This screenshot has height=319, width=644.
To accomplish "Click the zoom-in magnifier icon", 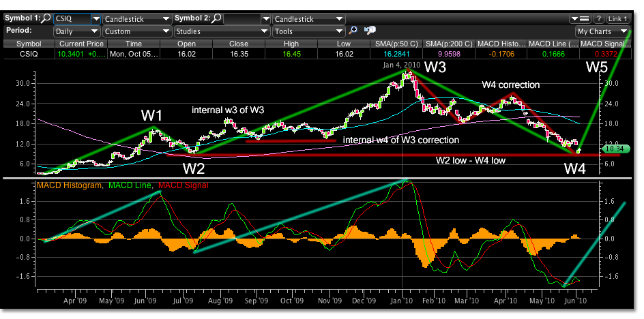I will (353, 31).
